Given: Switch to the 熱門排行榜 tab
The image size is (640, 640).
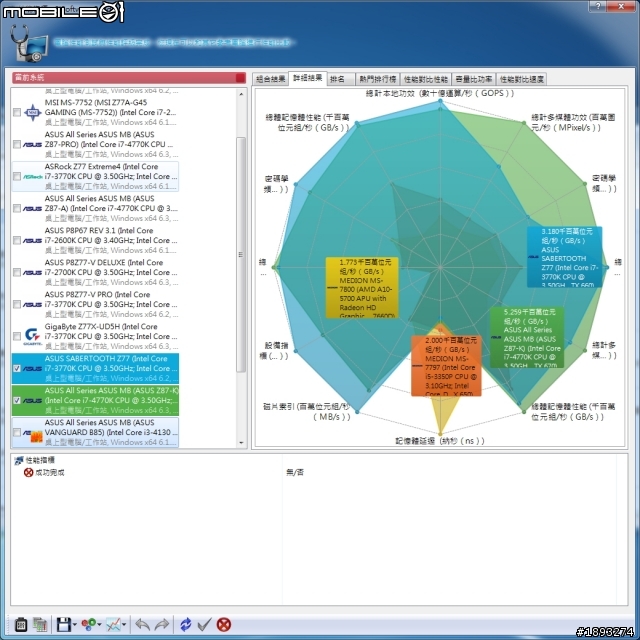Looking at the screenshot, I should point(378,79).
